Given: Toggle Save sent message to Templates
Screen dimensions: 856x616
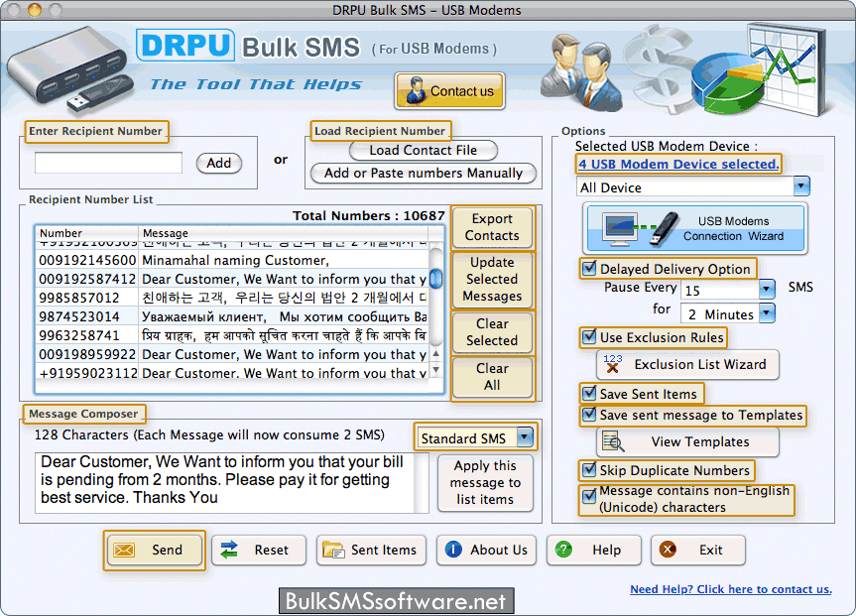Looking at the screenshot, I should (589, 415).
